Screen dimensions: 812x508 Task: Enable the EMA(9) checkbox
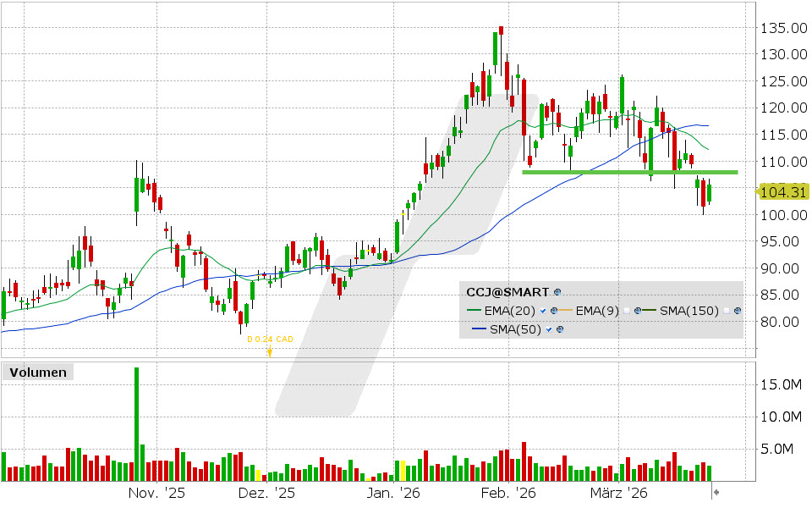pyautogui.click(x=627, y=311)
